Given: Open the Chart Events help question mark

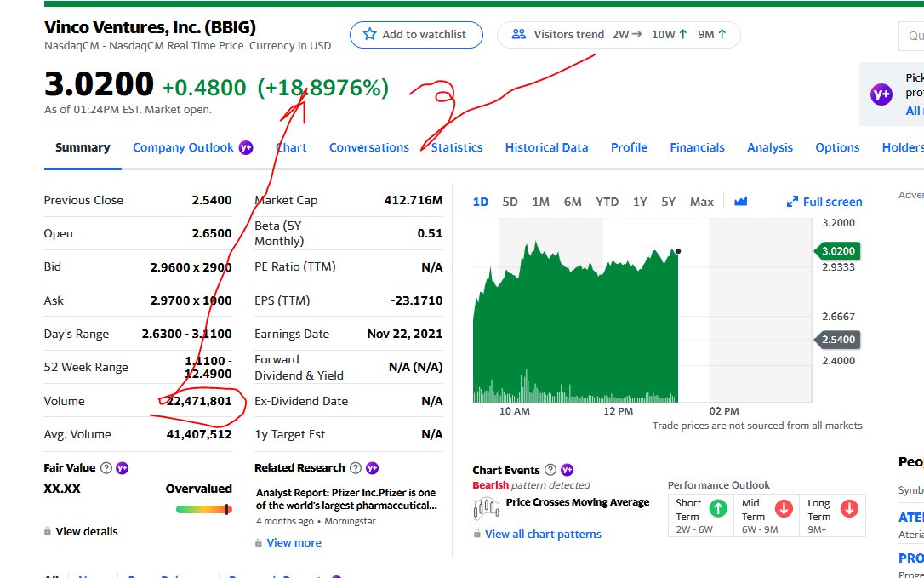Looking at the screenshot, I should click(550, 470).
